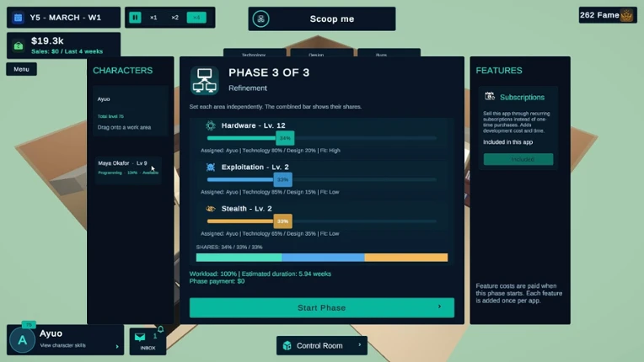Click the Total level 75 text

coord(110,116)
